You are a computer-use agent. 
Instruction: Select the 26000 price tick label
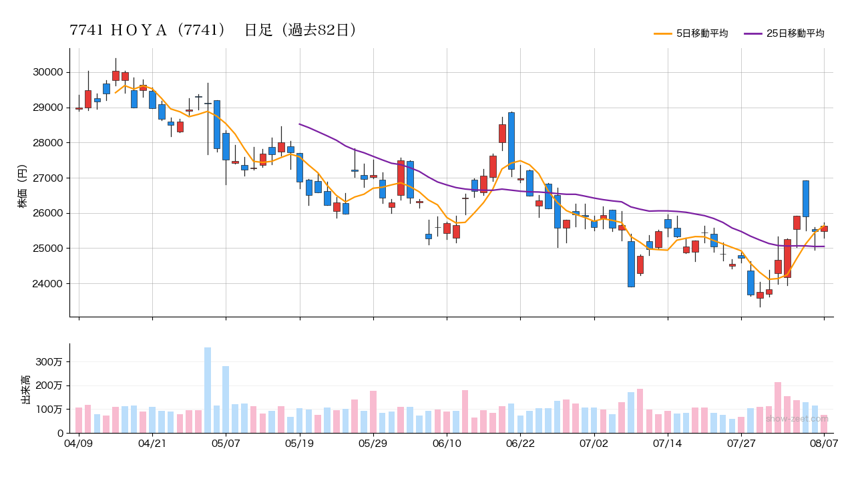coord(47,213)
